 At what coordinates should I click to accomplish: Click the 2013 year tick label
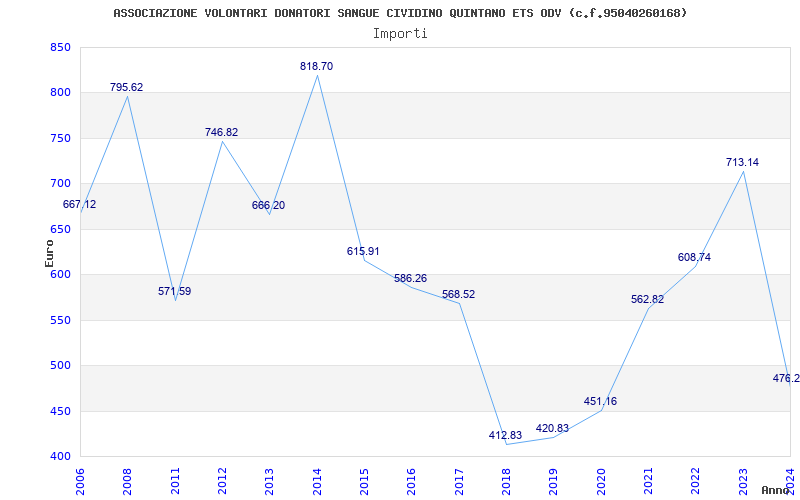click(270, 480)
